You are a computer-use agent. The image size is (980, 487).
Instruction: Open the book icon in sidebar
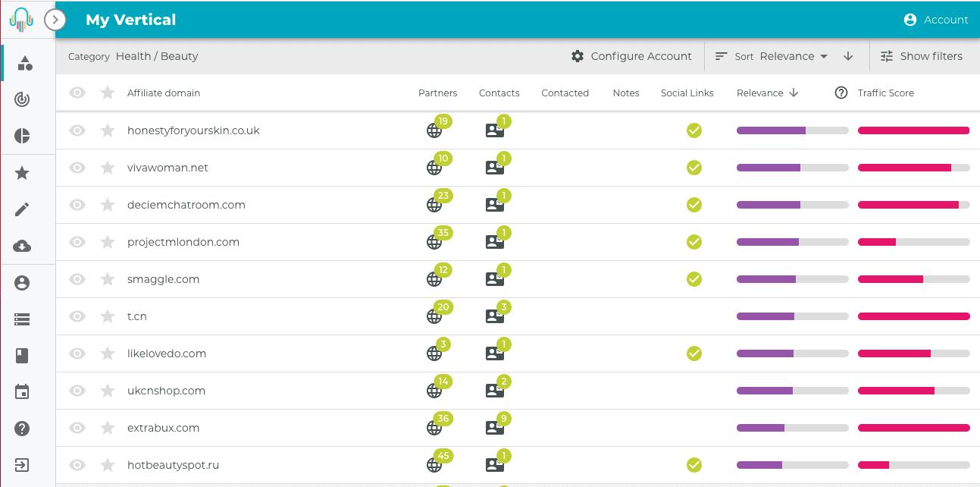[x=23, y=355]
